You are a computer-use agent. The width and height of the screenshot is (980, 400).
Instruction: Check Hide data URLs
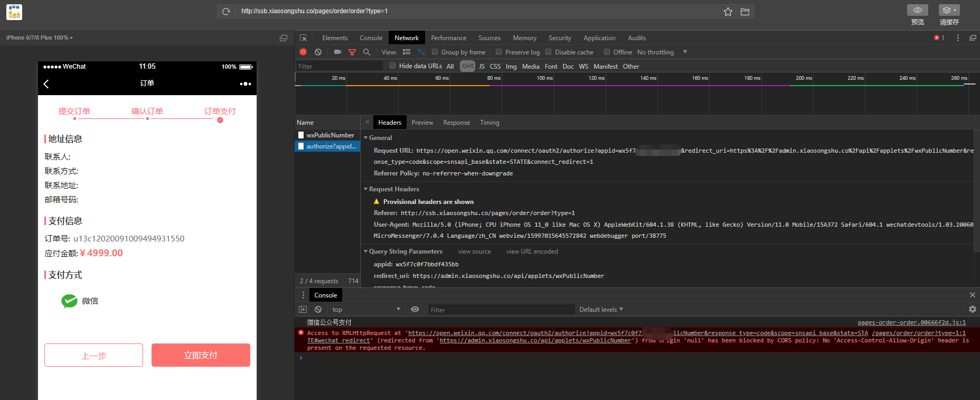click(x=393, y=66)
